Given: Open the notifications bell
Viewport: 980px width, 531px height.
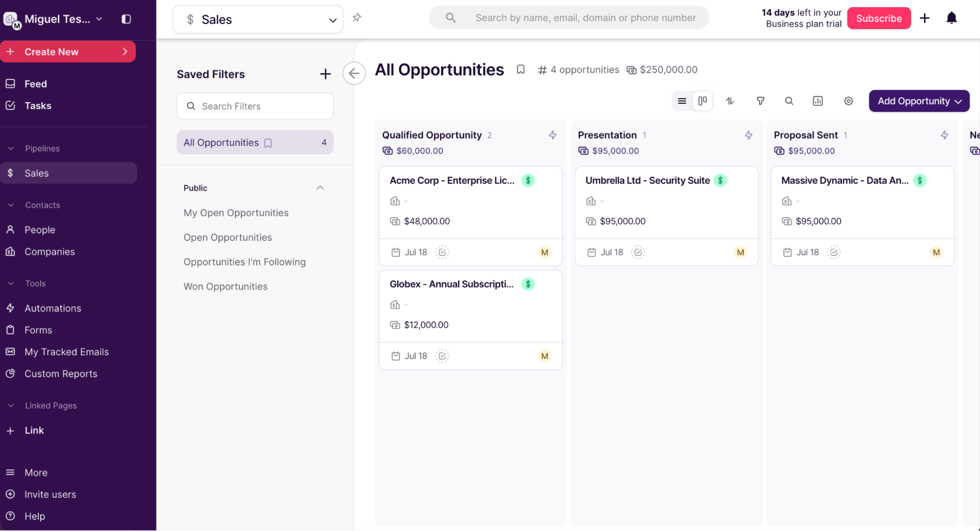Looking at the screenshot, I should click(x=951, y=18).
